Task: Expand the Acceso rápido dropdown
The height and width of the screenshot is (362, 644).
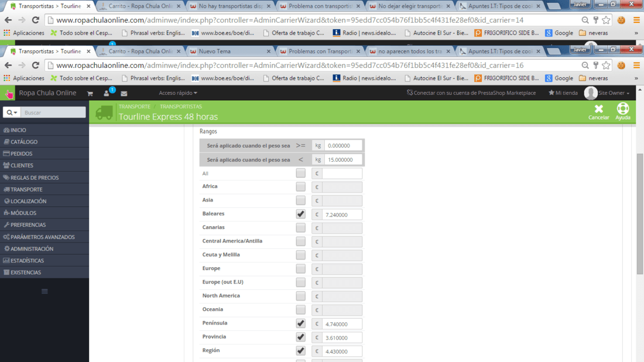Action: point(178,93)
